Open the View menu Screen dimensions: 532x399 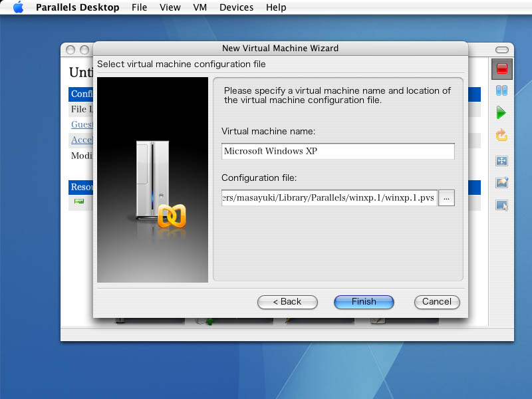point(170,7)
